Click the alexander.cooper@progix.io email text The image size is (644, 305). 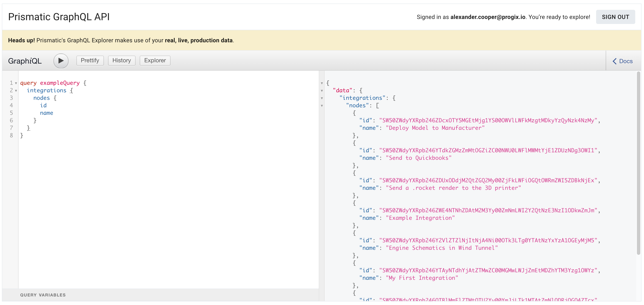tap(488, 17)
